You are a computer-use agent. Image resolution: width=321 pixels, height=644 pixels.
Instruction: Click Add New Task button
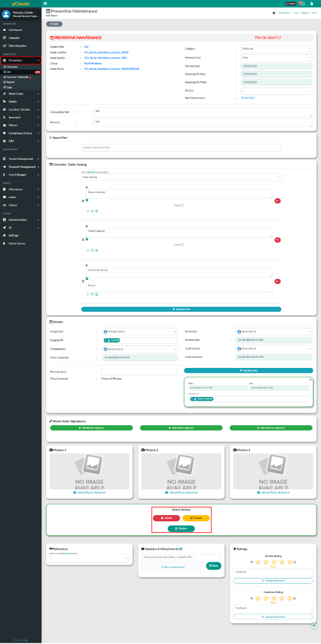[181, 309]
